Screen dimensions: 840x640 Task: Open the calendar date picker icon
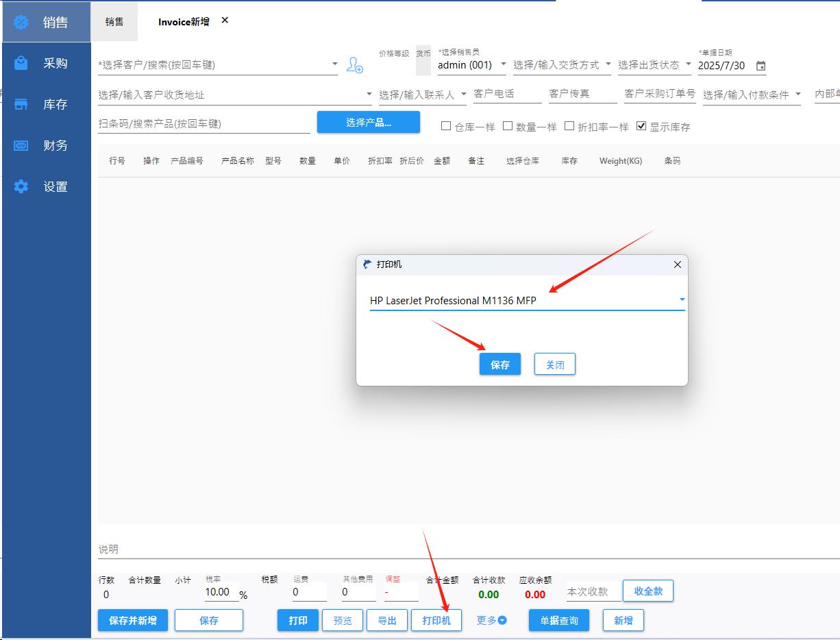(761, 66)
